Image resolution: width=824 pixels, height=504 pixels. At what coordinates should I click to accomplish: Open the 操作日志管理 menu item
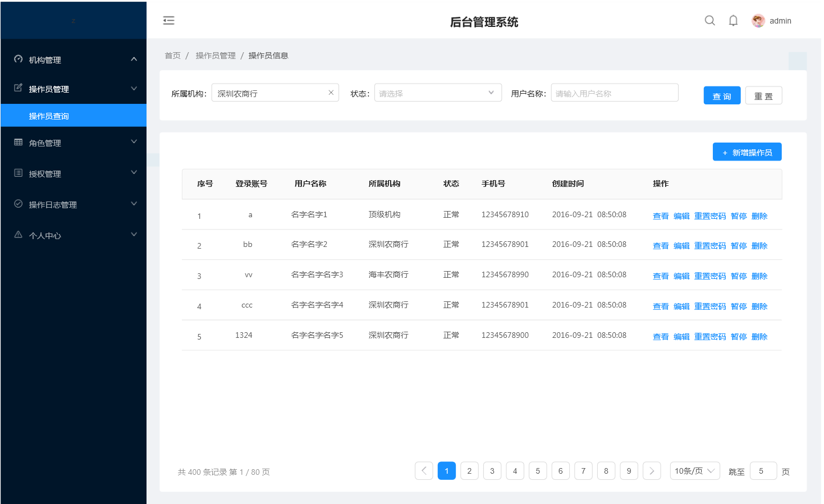click(74, 204)
